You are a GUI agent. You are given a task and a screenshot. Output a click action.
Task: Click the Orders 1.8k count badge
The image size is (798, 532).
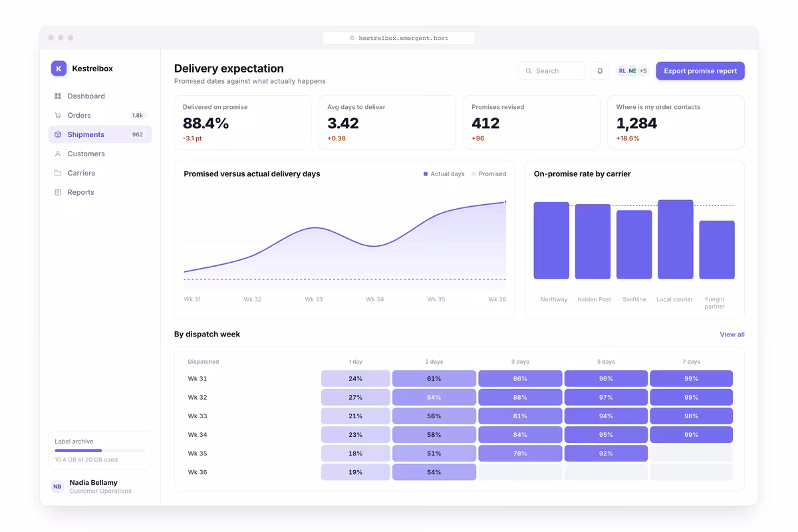pos(137,115)
